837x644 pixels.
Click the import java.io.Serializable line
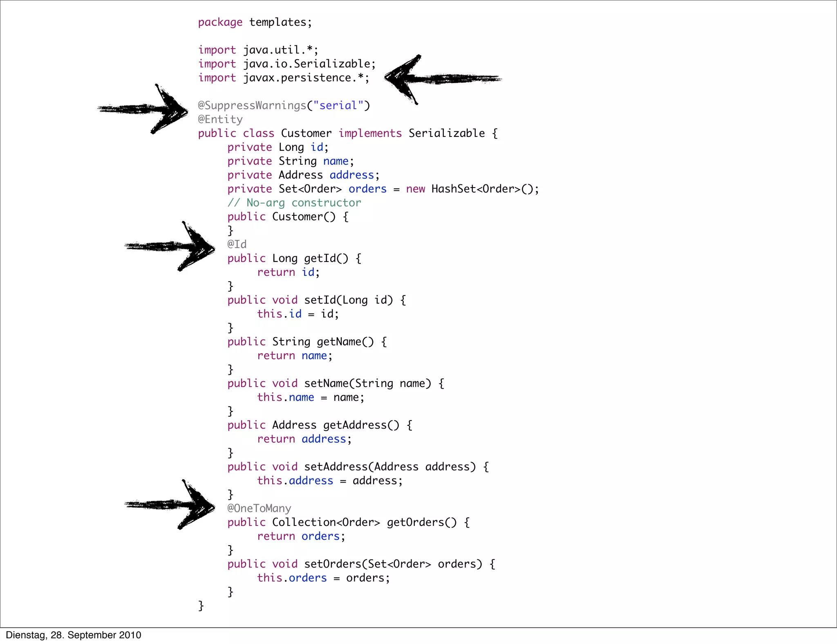286,64
